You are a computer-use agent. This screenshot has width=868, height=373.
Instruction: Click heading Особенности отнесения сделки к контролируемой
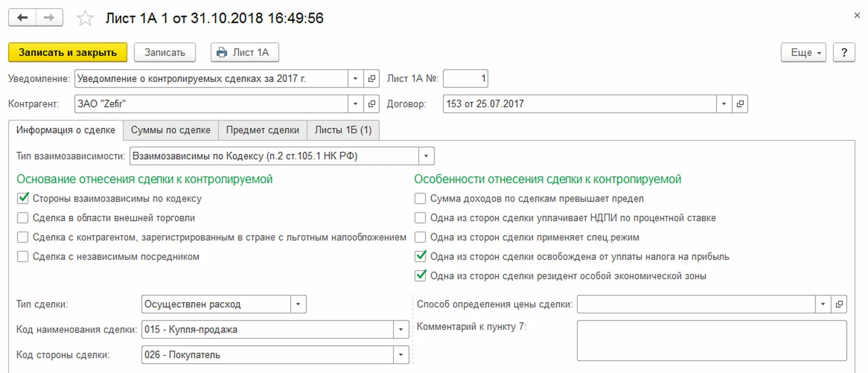click(x=547, y=180)
